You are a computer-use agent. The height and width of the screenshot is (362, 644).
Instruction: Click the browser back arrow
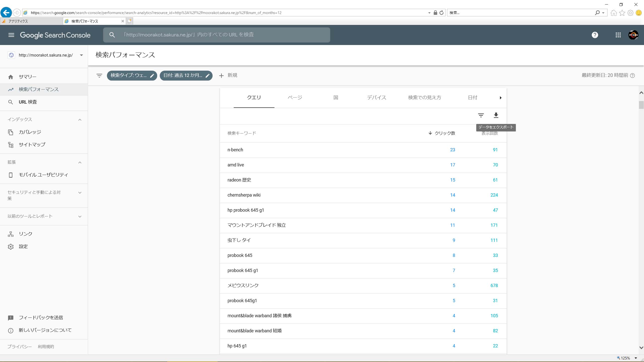(x=6, y=13)
